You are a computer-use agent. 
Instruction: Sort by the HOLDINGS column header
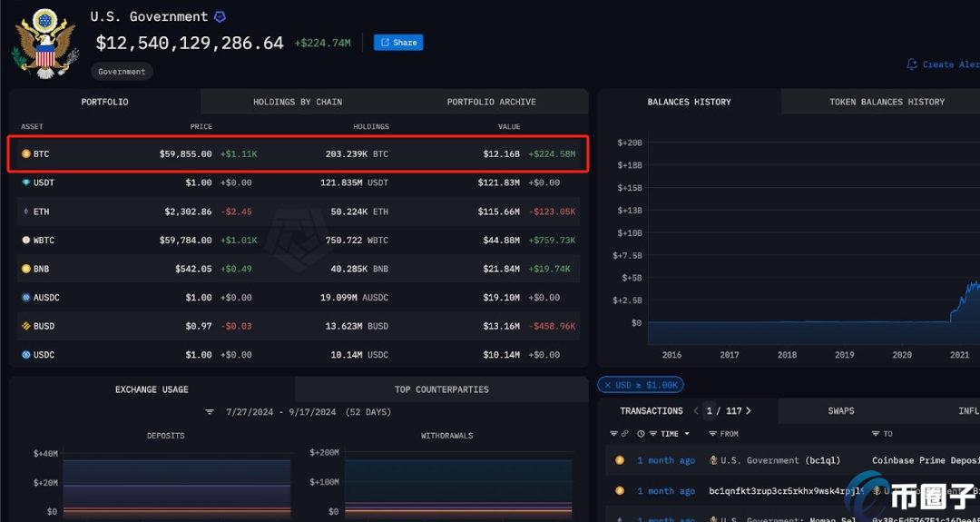tap(370, 127)
